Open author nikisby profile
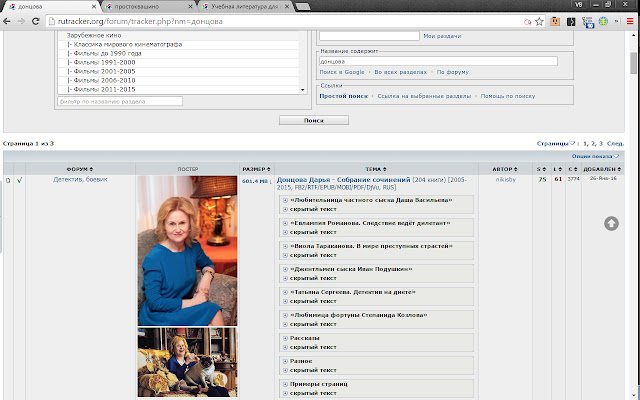This screenshot has height=400, width=640. click(x=506, y=179)
